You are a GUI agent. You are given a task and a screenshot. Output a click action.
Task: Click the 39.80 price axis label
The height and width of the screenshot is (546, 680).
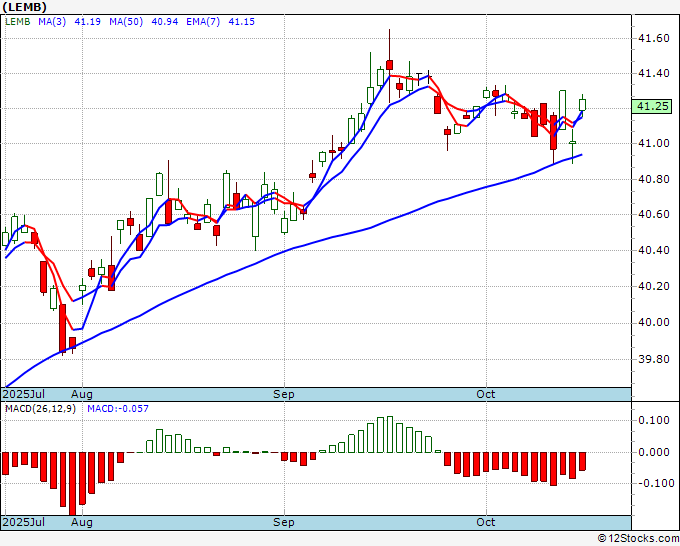point(654,359)
